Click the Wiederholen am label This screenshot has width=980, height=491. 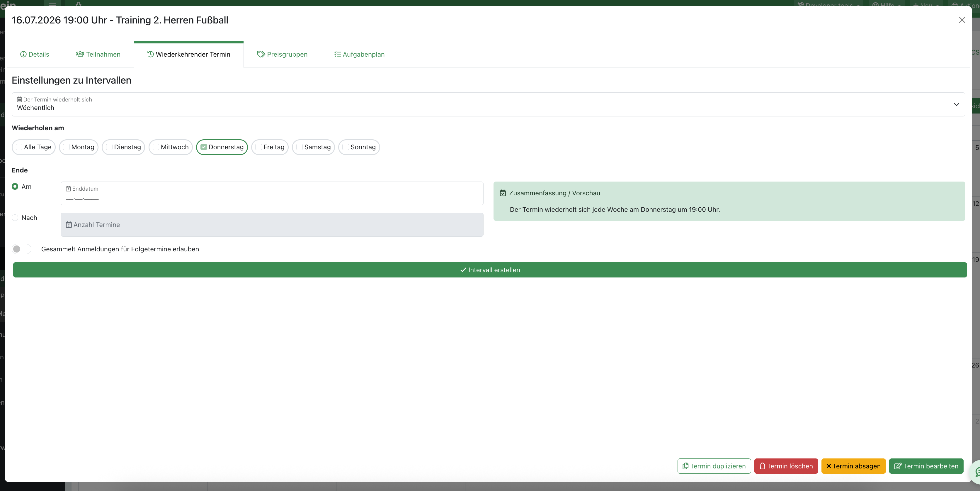point(38,128)
